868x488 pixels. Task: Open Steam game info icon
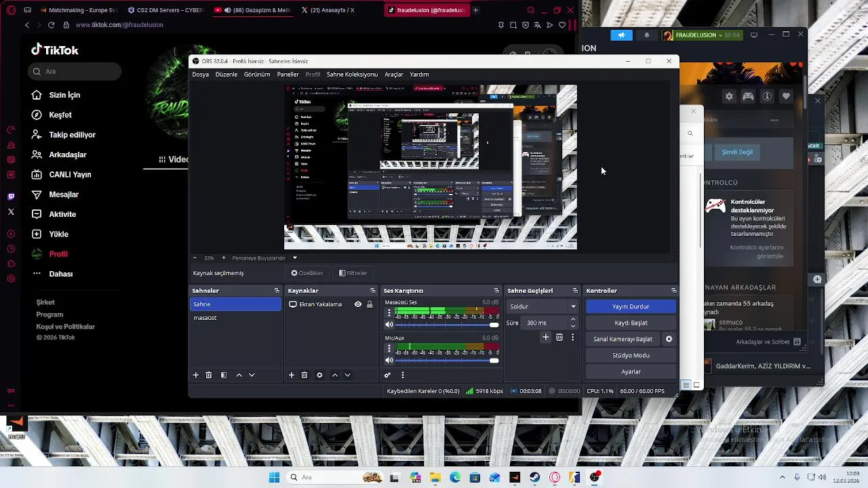coord(767,96)
